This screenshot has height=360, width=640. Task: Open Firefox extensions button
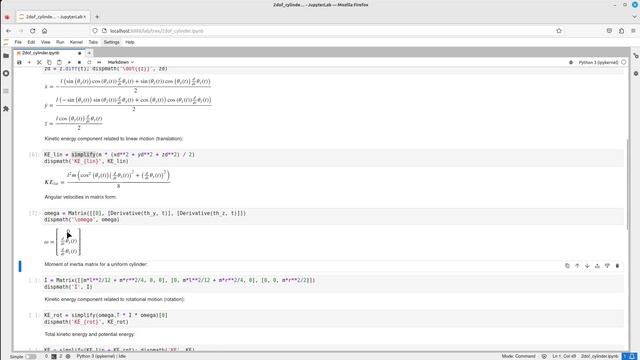[x=621, y=31]
